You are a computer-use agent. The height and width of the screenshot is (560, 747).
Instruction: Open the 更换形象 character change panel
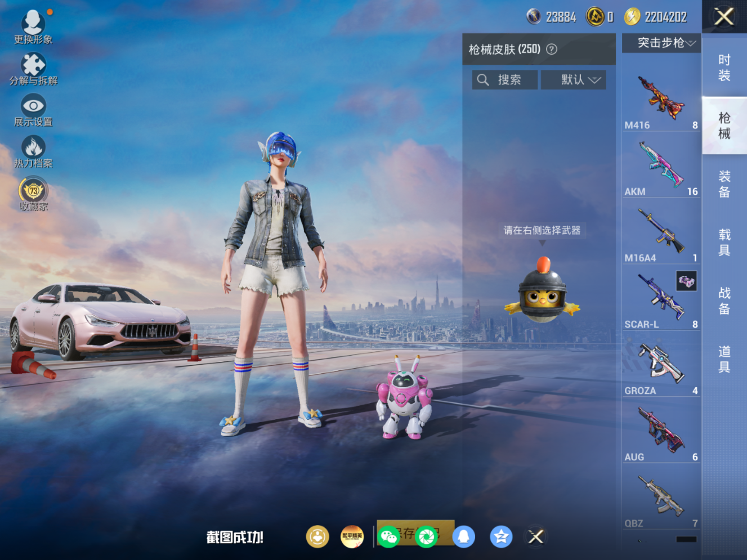pyautogui.click(x=33, y=25)
